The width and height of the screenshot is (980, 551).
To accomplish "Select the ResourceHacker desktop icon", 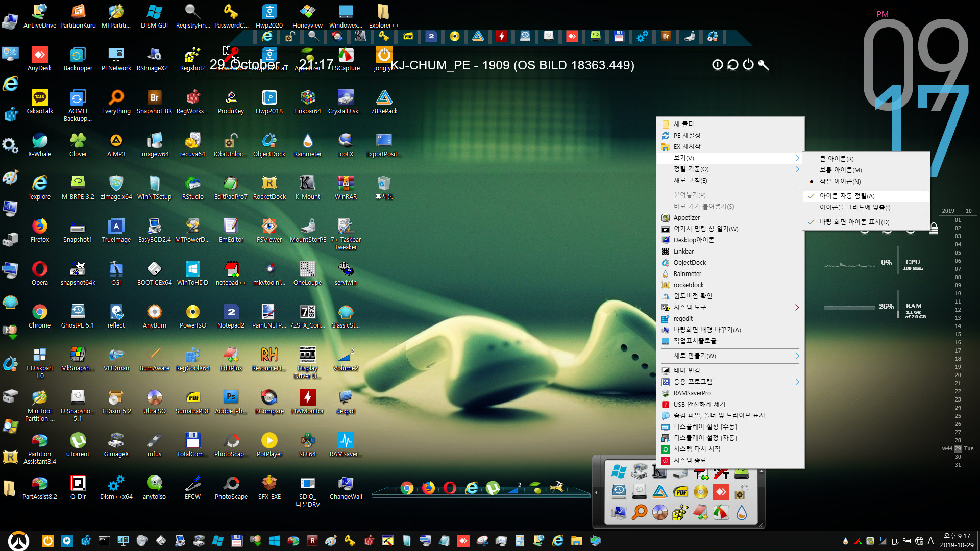I will 269,359.
